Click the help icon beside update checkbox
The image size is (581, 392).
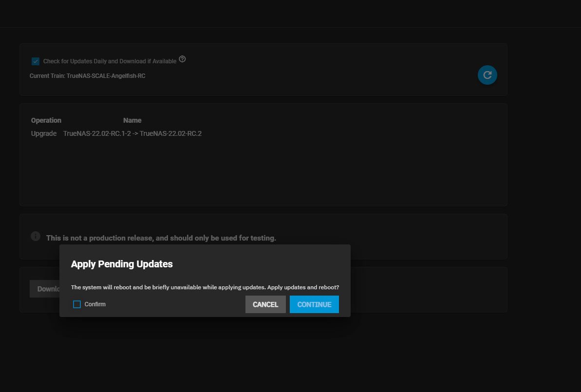click(x=182, y=59)
